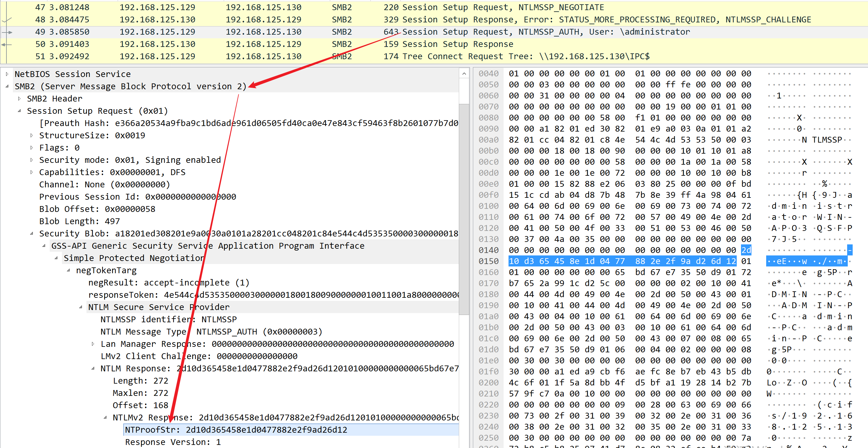Collapse the Security Blob node
Viewport: 868px width, 448px height.
point(32,234)
